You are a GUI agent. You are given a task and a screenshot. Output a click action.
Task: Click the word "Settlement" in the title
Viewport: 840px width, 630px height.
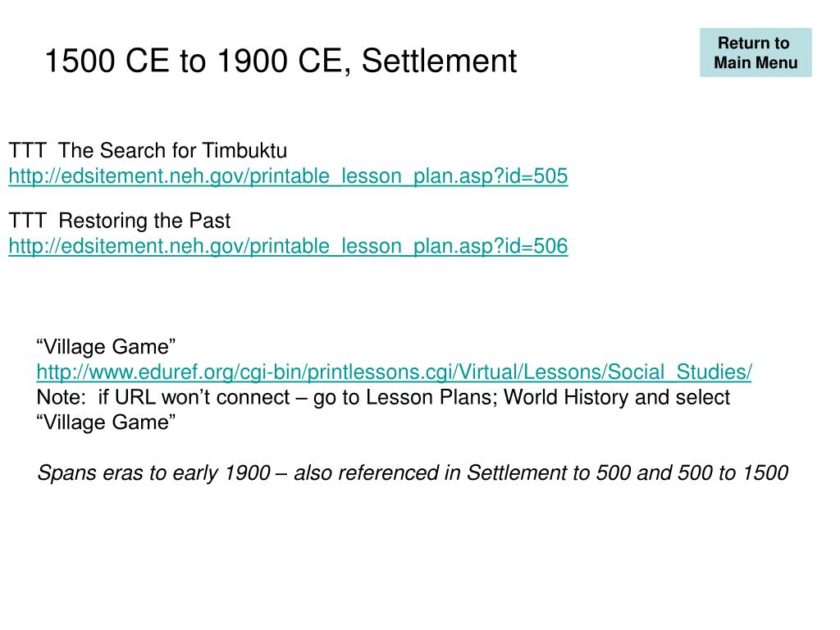(439, 61)
